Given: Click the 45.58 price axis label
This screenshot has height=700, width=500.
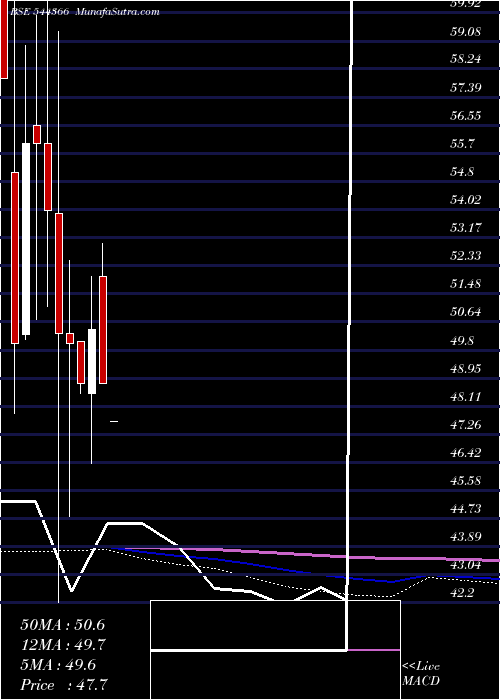Looking at the screenshot, I should coord(466,480).
